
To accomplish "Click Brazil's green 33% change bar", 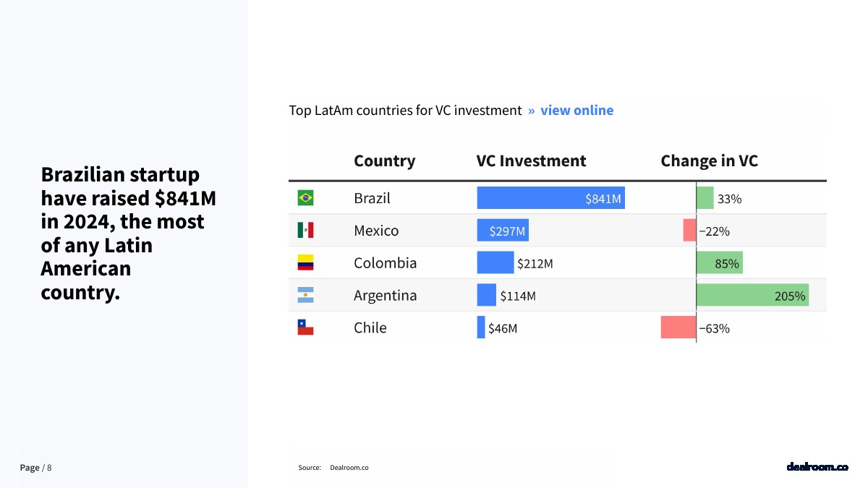I will [705, 198].
